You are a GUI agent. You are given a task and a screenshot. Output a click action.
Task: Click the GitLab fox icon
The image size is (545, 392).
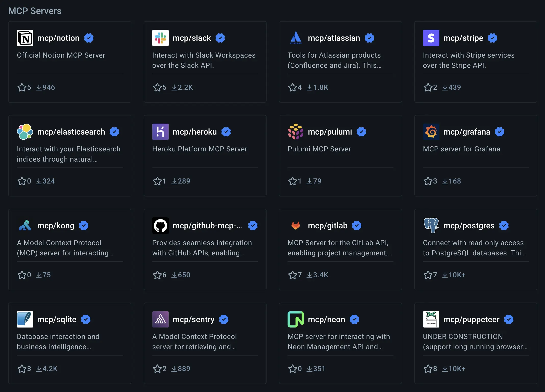coord(296,226)
